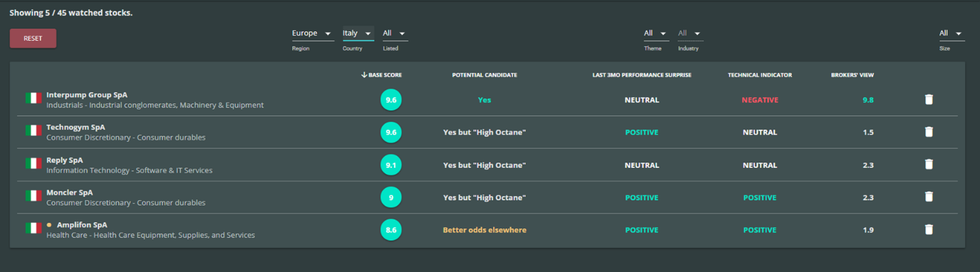Open Interpump Group SpA stock name
The height and width of the screenshot is (272, 980).
point(87,95)
